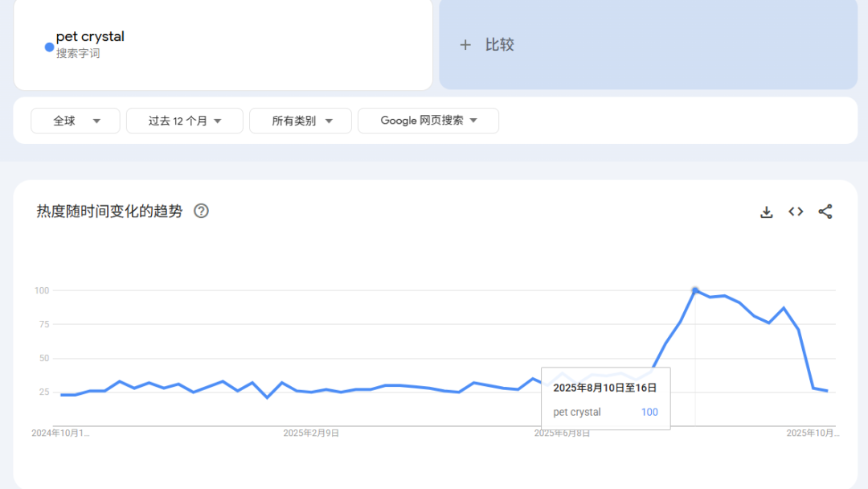
Task: Click the plus icon to add comparison
Action: [x=465, y=45]
